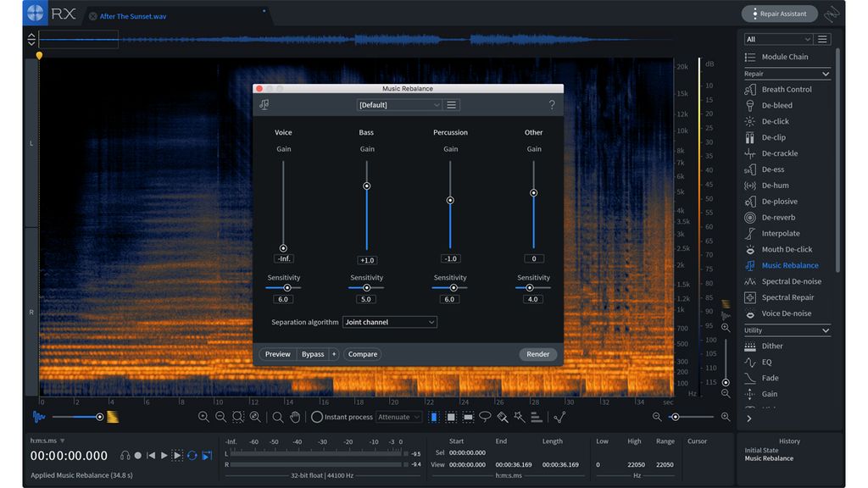Open the De-click module
The height and width of the screenshot is (488, 868).
(776, 121)
